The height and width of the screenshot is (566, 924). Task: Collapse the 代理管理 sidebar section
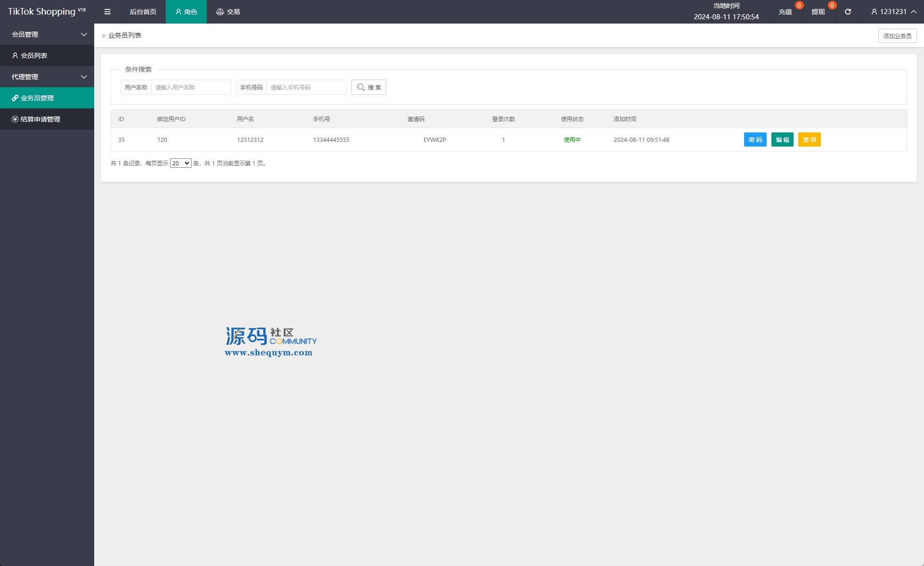point(47,77)
